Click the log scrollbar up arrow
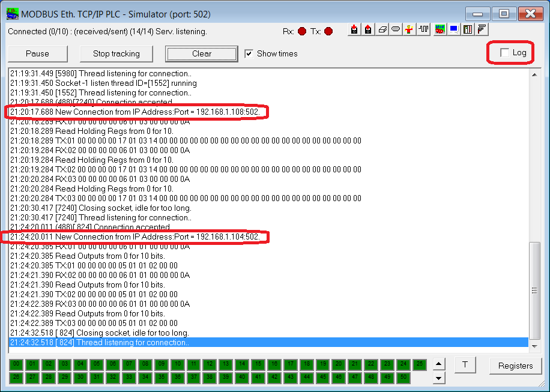 tap(534, 74)
